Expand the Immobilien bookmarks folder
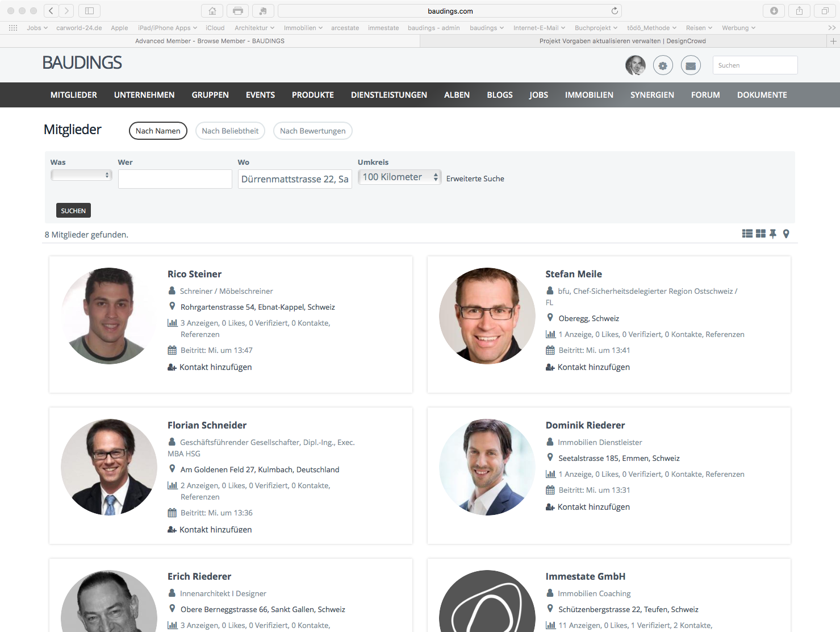840x632 pixels. click(x=303, y=28)
